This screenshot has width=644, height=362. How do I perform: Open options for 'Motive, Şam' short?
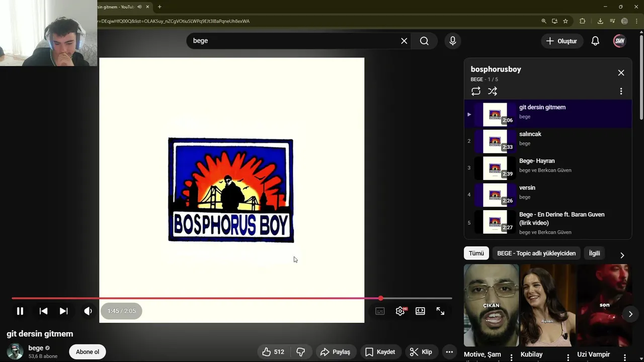click(x=512, y=357)
